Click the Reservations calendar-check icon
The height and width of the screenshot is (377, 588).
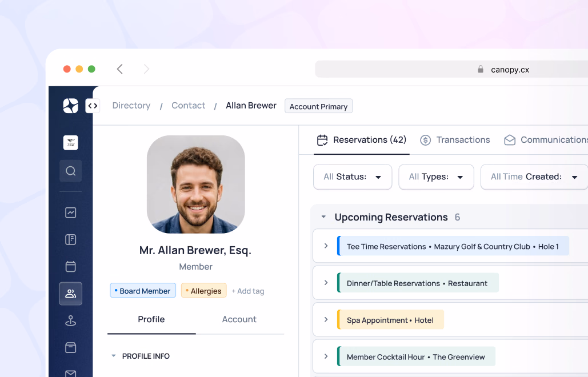(322, 140)
